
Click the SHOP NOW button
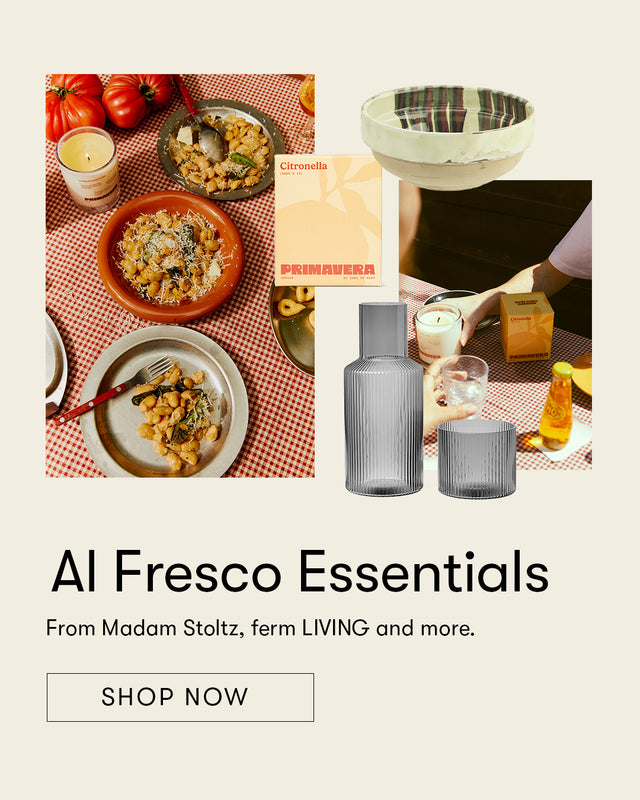180,697
